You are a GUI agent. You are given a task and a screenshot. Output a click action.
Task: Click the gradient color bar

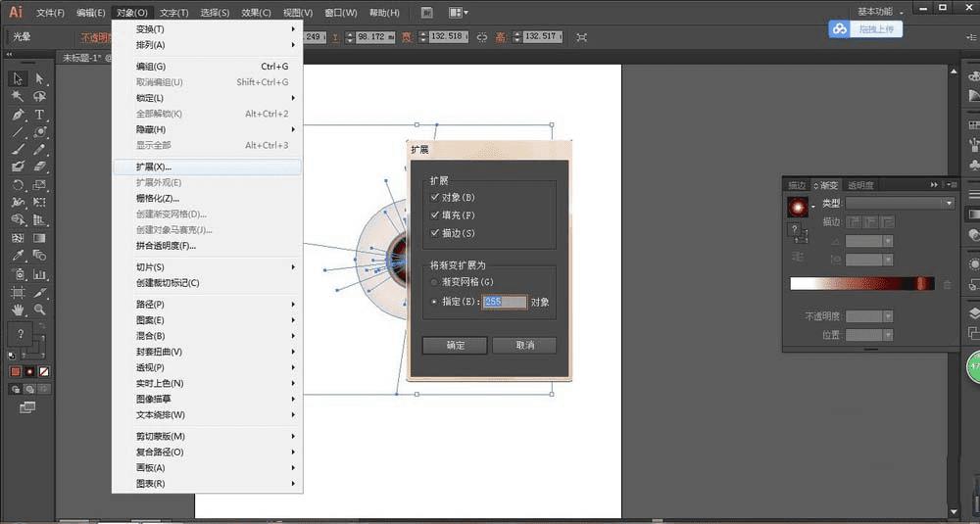862,283
